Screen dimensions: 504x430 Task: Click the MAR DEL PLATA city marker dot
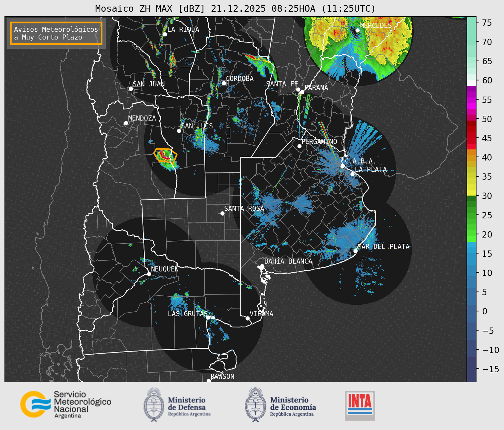tap(356, 251)
